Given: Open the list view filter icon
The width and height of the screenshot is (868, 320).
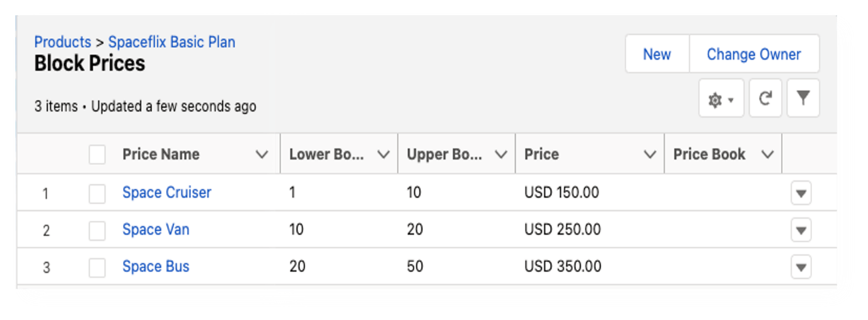Looking at the screenshot, I should (x=802, y=98).
